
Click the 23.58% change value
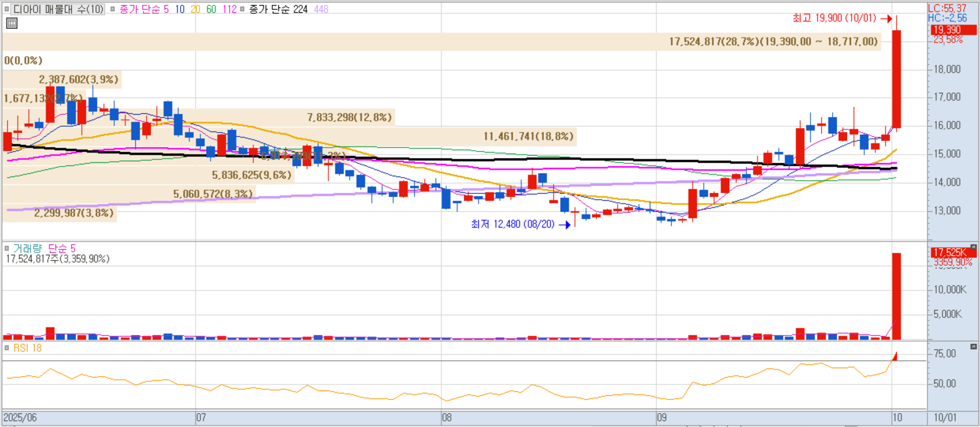948,39
